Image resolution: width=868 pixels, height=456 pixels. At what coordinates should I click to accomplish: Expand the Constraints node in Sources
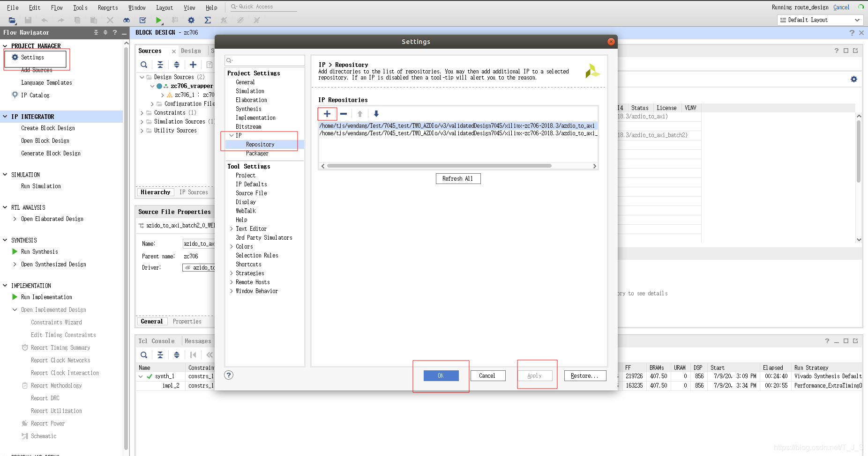pos(142,113)
